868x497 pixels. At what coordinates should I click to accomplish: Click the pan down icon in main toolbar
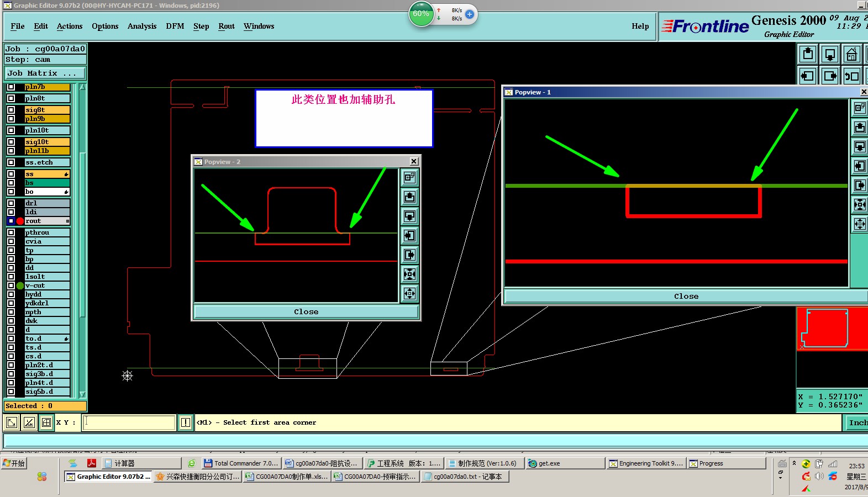(x=830, y=54)
